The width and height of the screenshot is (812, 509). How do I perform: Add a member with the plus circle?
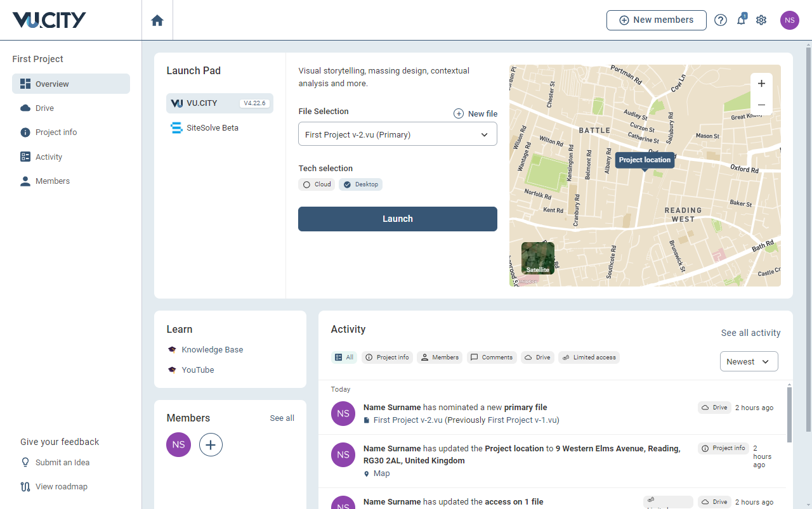click(211, 445)
